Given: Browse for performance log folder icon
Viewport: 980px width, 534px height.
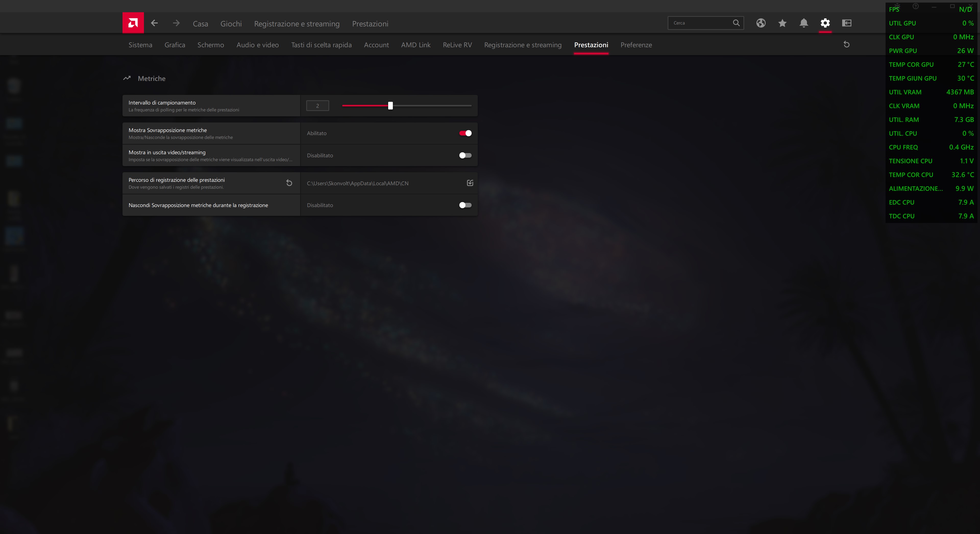Looking at the screenshot, I should pos(470,183).
